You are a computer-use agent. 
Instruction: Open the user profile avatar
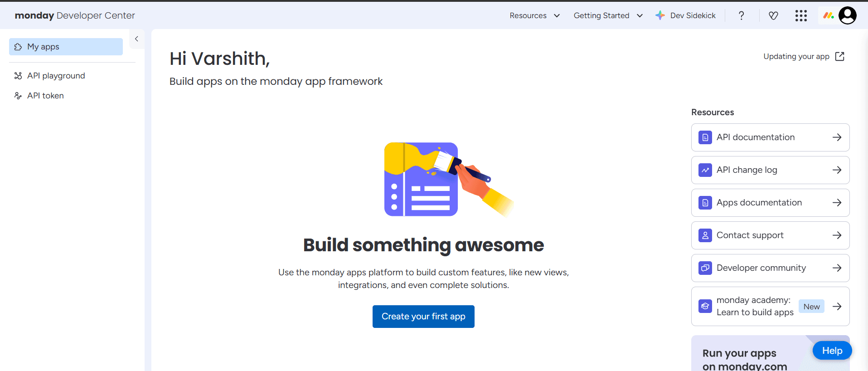click(x=848, y=15)
